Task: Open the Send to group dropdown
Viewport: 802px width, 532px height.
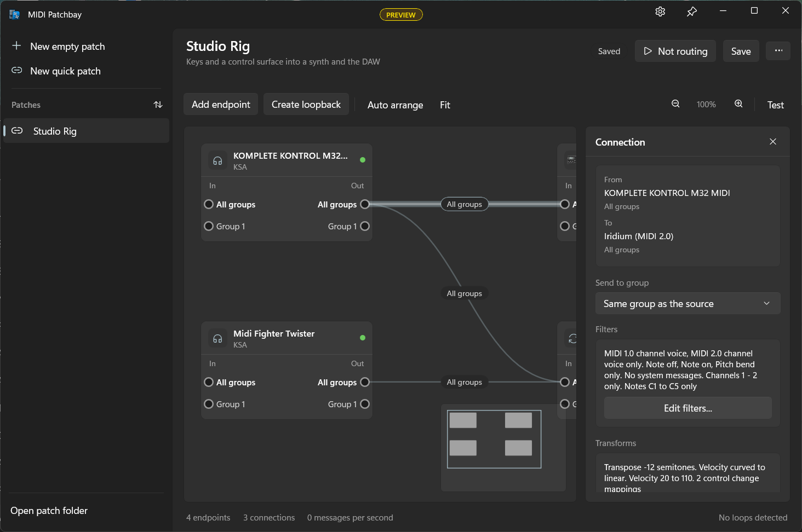Action: [688, 304]
